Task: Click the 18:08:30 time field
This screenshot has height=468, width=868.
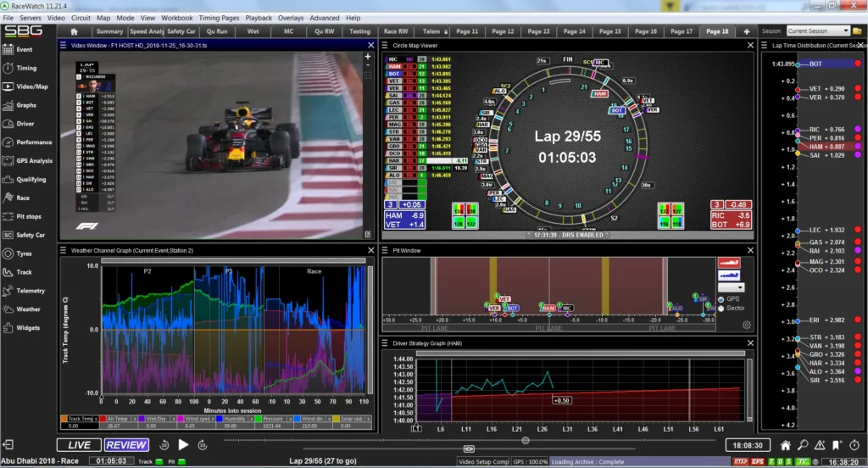Action: click(x=748, y=445)
